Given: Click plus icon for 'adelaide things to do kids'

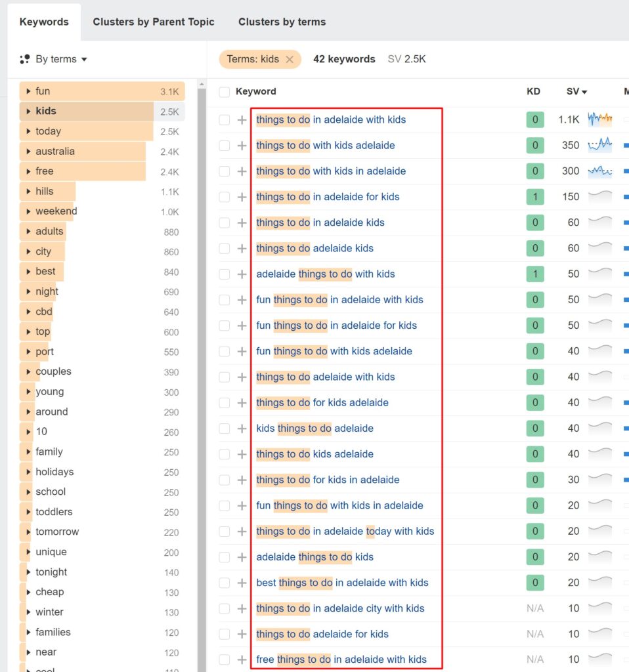Looking at the screenshot, I should click(242, 557).
